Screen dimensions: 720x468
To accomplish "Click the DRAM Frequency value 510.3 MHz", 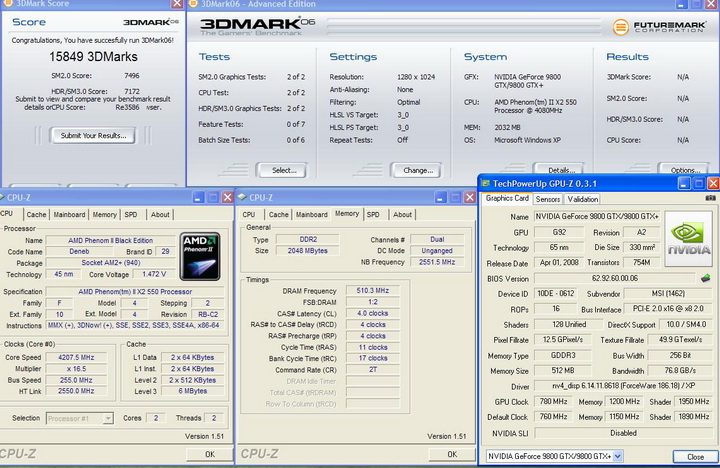I will point(372,291).
